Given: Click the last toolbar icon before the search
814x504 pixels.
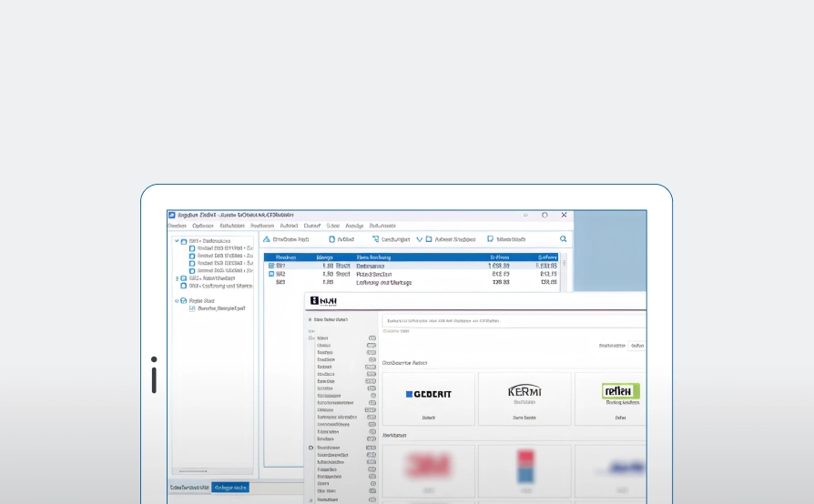Looking at the screenshot, I should (x=491, y=239).
